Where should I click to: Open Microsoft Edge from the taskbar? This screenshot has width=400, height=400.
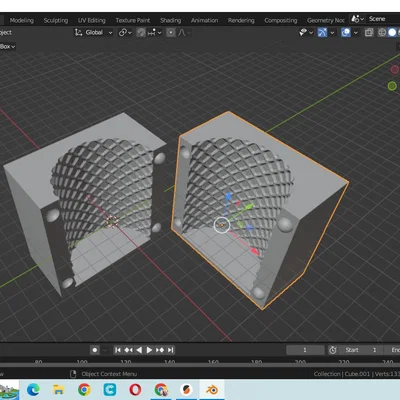click(x=33, y=389)
